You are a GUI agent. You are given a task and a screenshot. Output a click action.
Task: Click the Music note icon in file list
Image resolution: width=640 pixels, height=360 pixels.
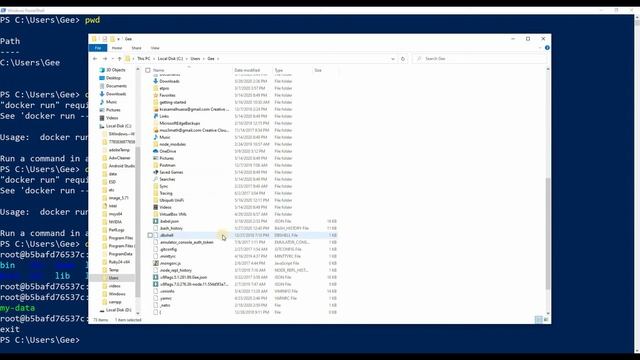click(x=156, y=137)
